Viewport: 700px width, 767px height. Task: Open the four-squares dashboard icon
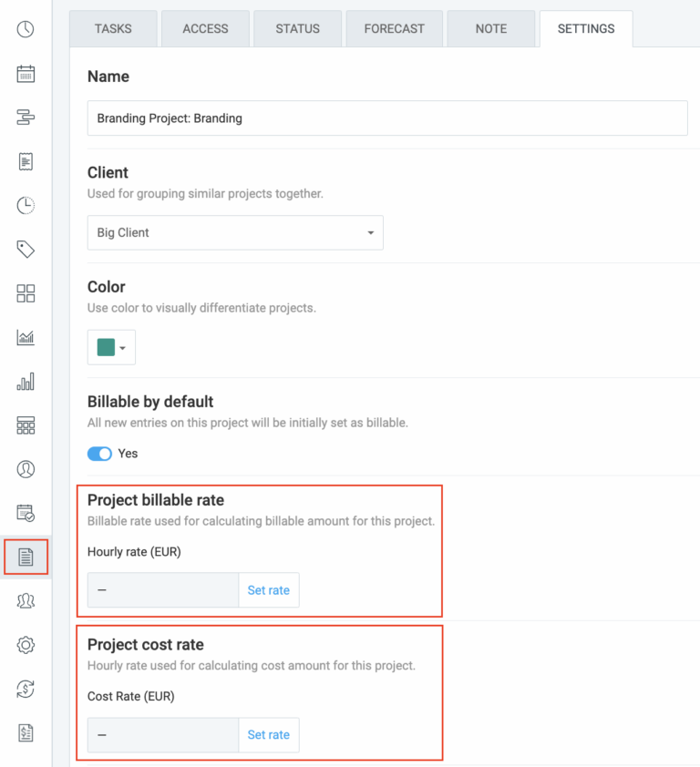pyautogui.click(x=26, y=293)
